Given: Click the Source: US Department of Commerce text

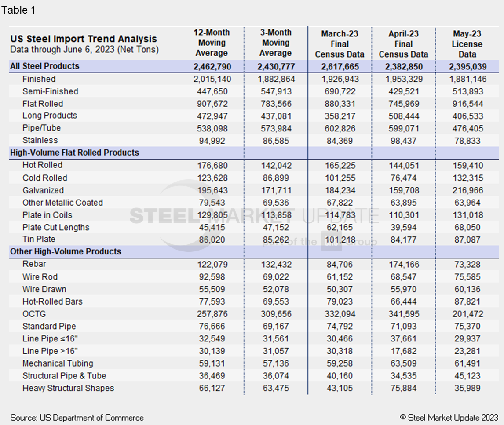Looking at the screenshot, I should 77,418.
